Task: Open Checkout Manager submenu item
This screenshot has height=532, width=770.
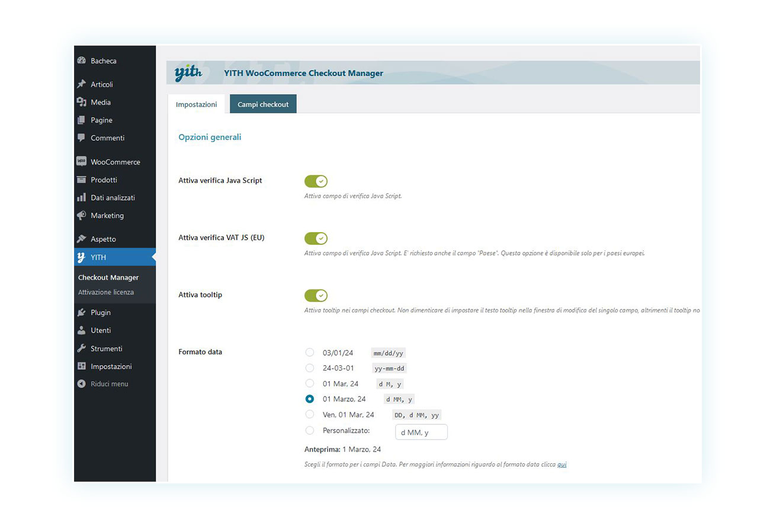Action: click(108, 278)
